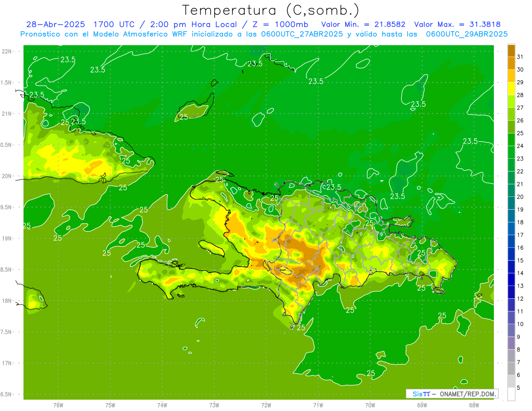The height and width of the screenshot is (411, 532).
Task: Click the '11' color scale label
Action: pyautogui.click(x=520, y=312)
